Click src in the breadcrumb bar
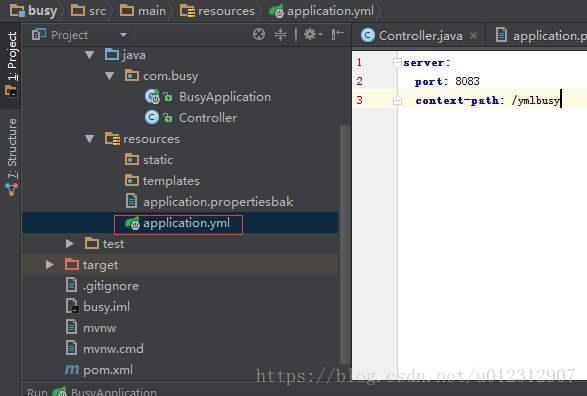 89,11
